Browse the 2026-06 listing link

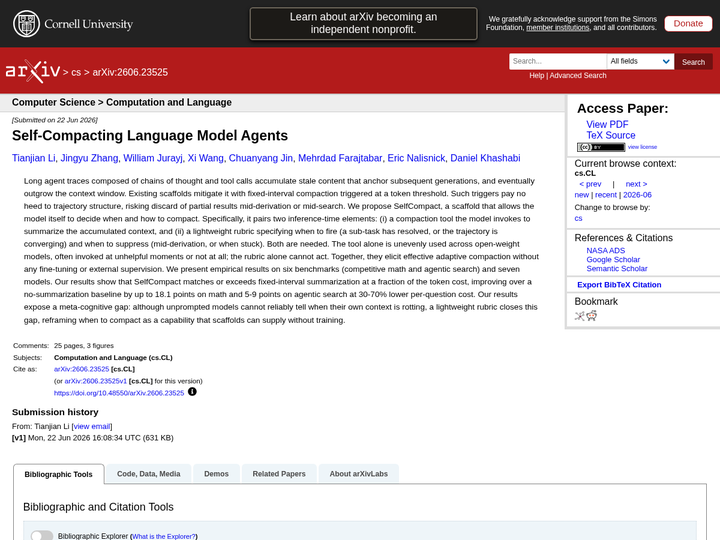pos(637,195)
